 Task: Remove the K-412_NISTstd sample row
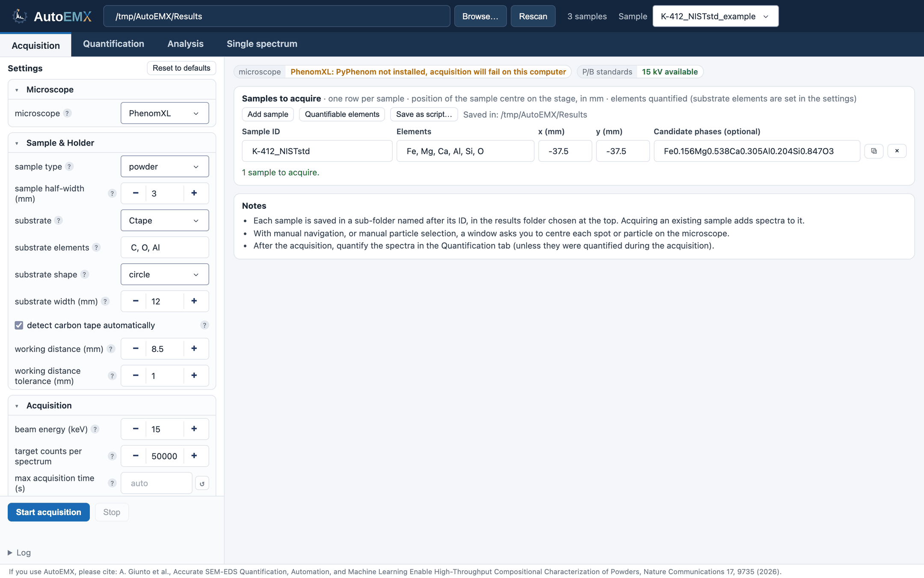(897, 151)
